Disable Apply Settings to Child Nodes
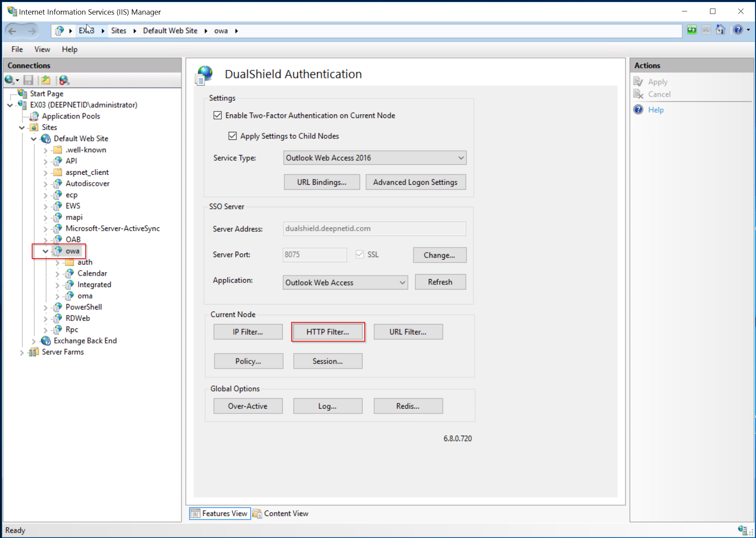The image size is (756, 538). (x=232, y=136)
